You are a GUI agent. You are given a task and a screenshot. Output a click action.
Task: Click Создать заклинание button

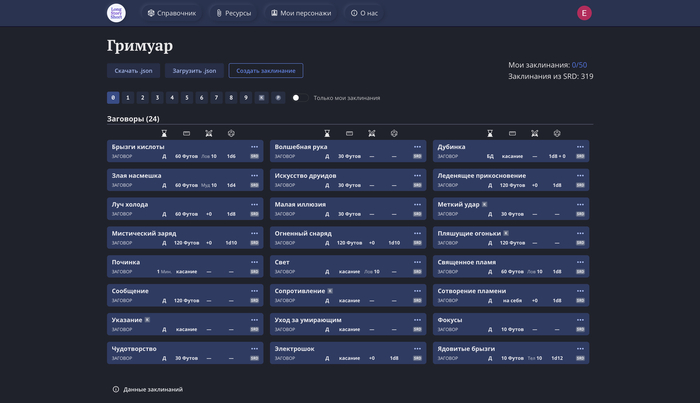tap(266, 71)
